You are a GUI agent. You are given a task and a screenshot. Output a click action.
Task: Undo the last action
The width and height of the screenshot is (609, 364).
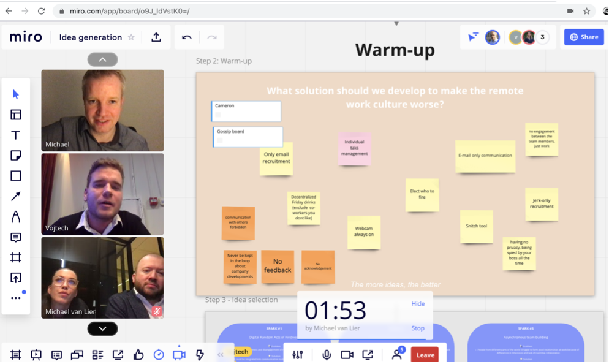pyautogui.click(x=187, y=37)
